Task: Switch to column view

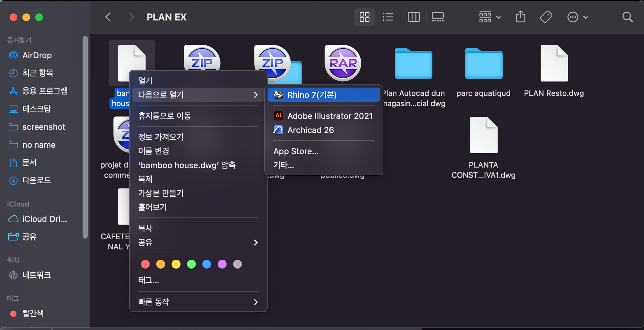Action: pyautogui.click(x=414, y=17)
